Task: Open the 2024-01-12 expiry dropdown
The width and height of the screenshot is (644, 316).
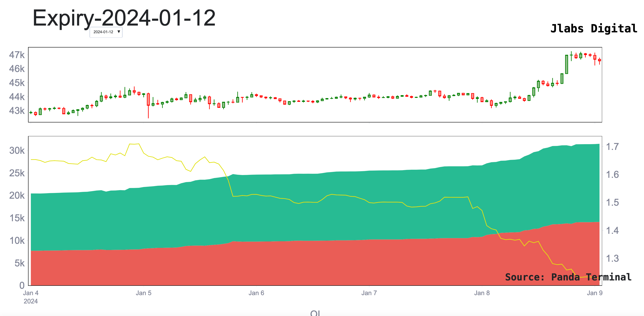Action: pyautogui.click(x=104, y=32)
